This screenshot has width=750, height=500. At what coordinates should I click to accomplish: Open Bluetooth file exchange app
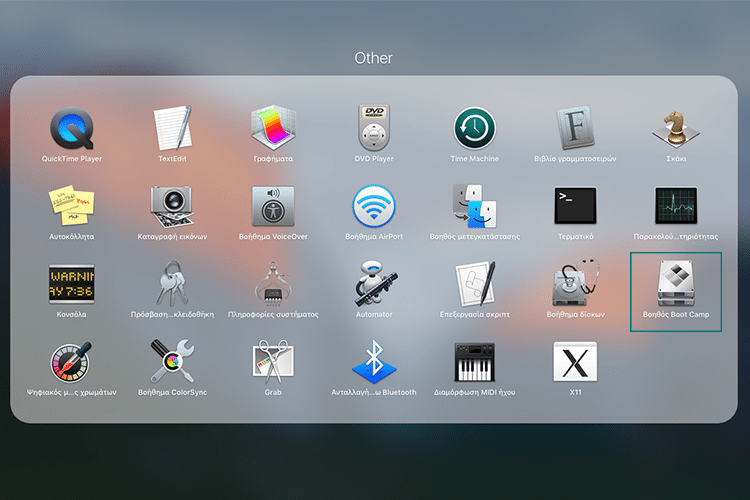(x=374, y=362)
